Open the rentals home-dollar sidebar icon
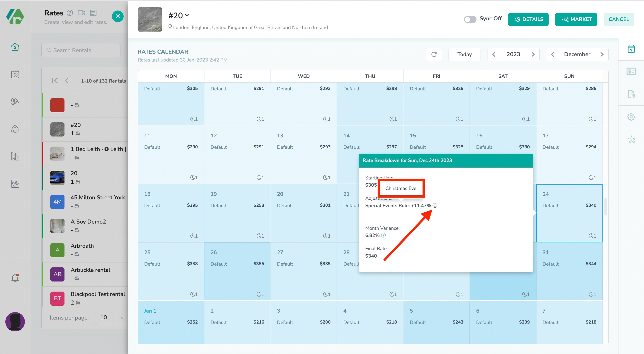Image resolution: width=644 pixels, height=354 pixels. (15, 47)
